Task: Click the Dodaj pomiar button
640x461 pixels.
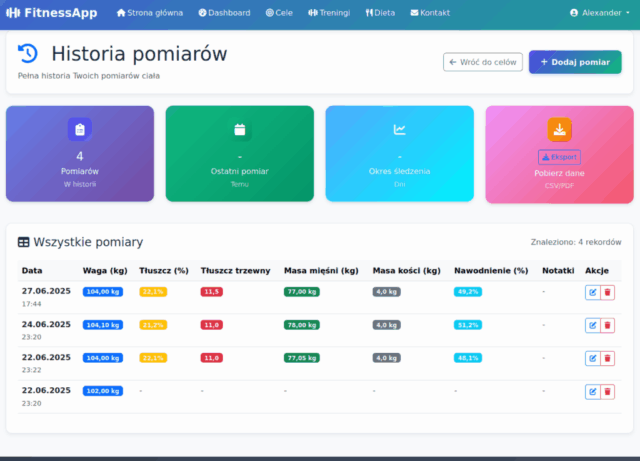Action: pos(575,62)
